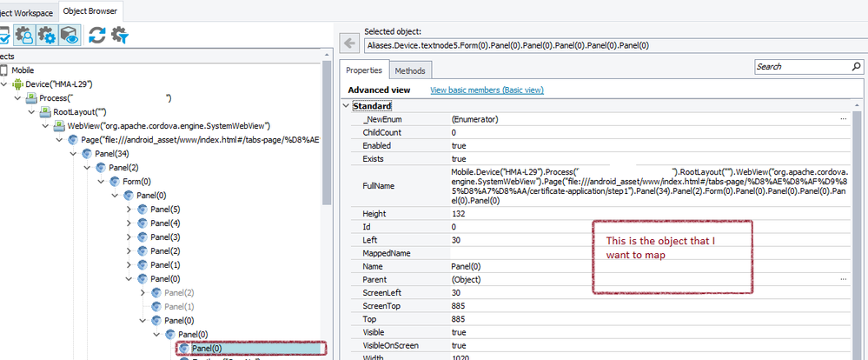Toggle the gear-with-user process filter button
Screen dimensions: 868x360
click(26, 35)
